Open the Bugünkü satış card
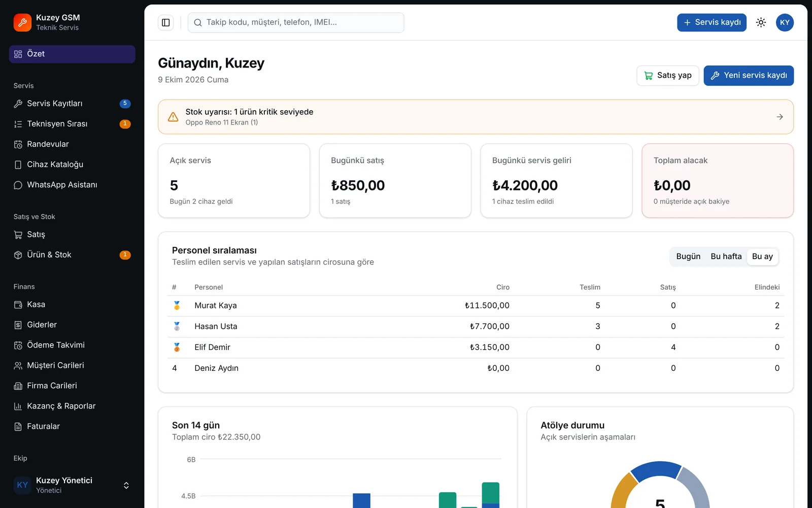 (395, 181)
